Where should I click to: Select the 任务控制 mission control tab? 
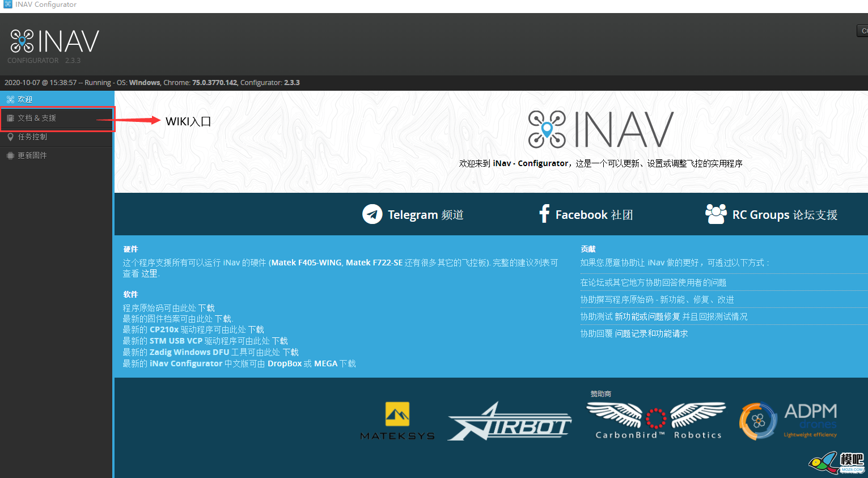pyautogui.click(x=57, y=137)
